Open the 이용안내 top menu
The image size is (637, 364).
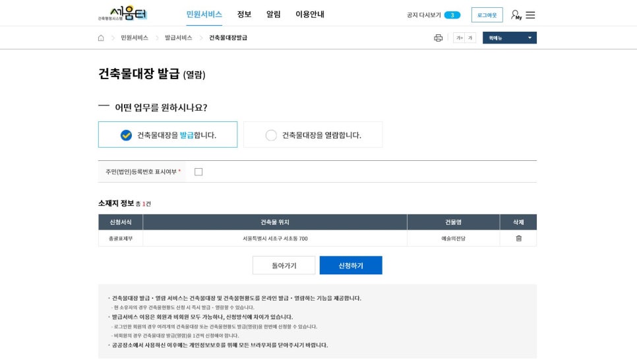click(x=309, y=15)
